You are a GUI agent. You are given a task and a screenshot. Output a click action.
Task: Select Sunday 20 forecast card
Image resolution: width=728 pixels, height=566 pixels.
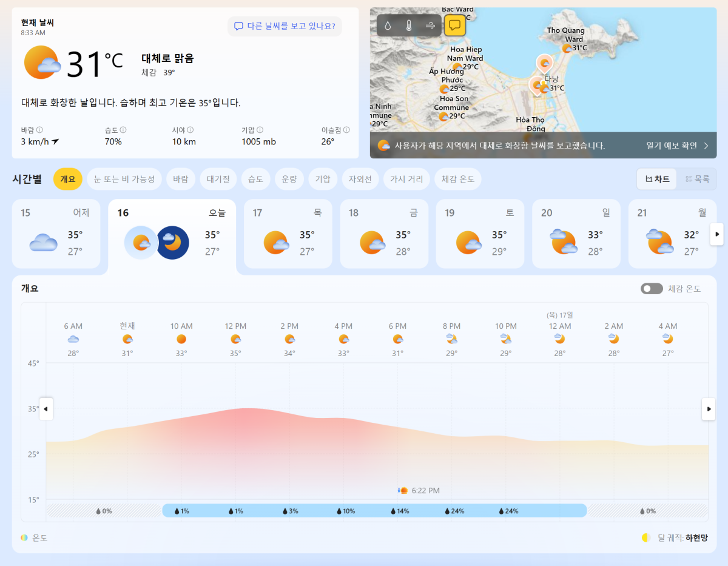click(x=576, y=234)
